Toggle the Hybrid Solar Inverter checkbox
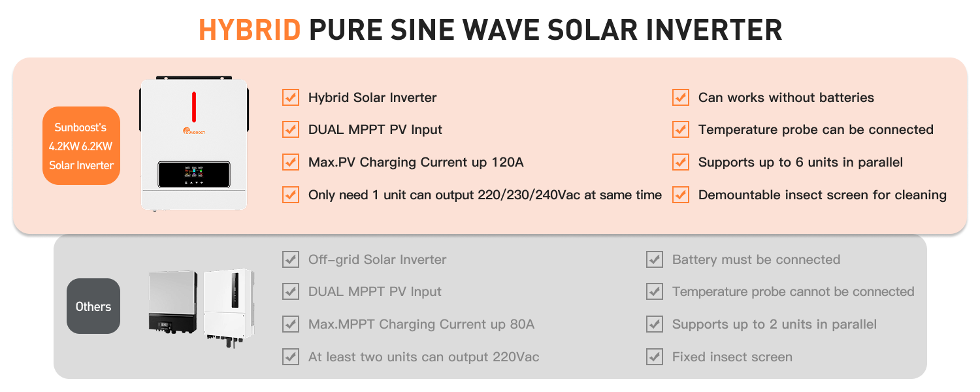980x392 pixels. coord(290,97)
